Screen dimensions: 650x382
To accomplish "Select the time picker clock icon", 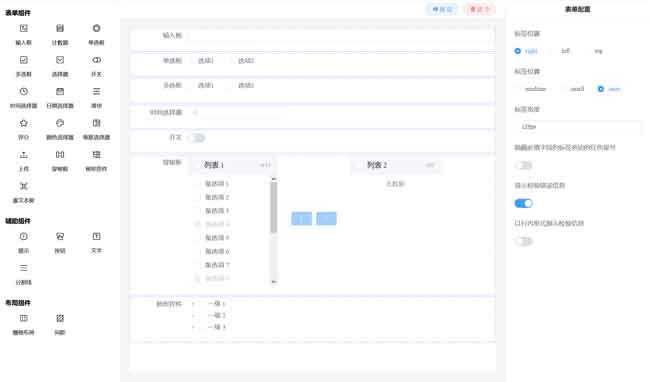I will [24, 91].
